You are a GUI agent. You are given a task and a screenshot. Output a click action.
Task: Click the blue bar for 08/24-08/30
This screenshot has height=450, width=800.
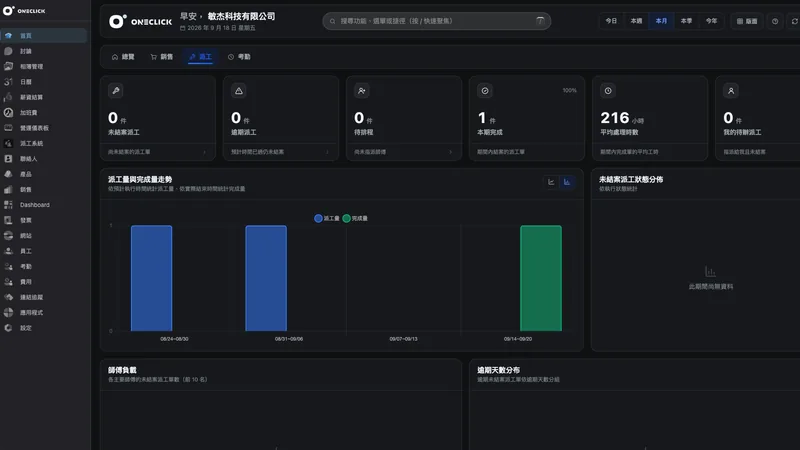pyautogui.click(x=152, y=278)
